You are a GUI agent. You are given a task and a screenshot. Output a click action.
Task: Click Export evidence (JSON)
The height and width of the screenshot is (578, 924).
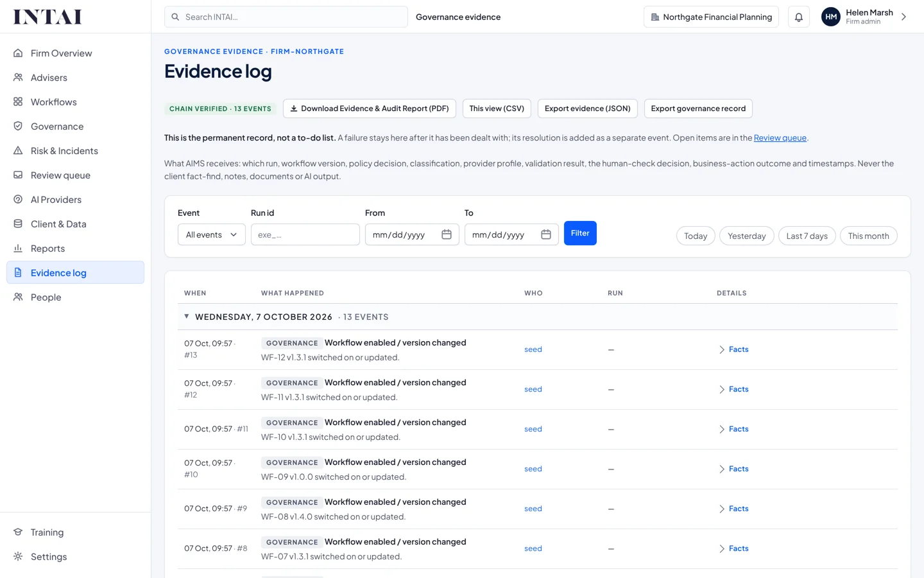[x=588, y=109]
